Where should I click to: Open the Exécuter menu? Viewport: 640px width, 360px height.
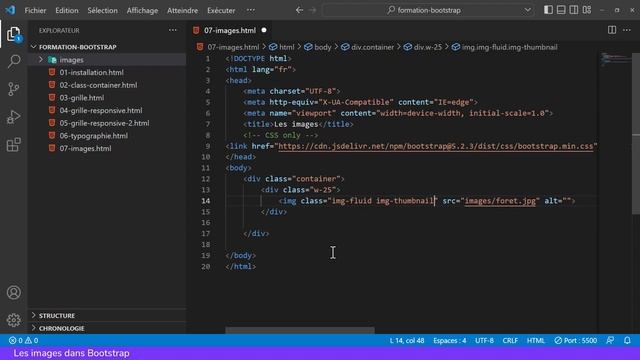pos(221,10)
